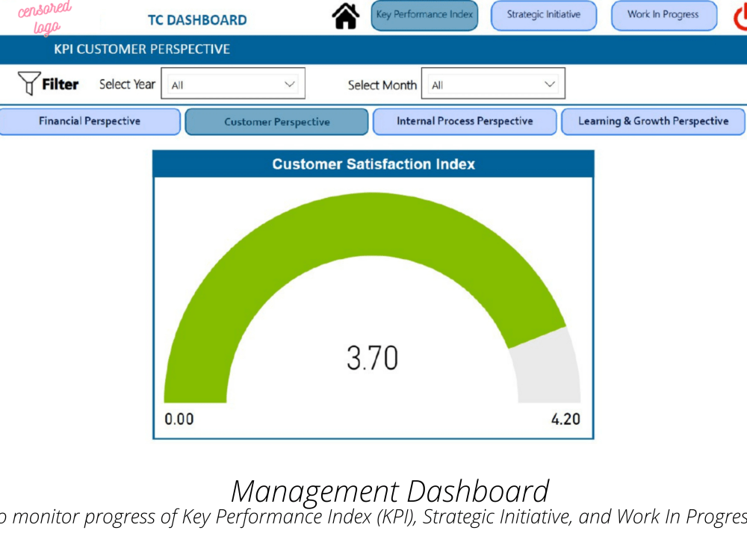Click the Select Year chevron arrow

tap(289, 84)
